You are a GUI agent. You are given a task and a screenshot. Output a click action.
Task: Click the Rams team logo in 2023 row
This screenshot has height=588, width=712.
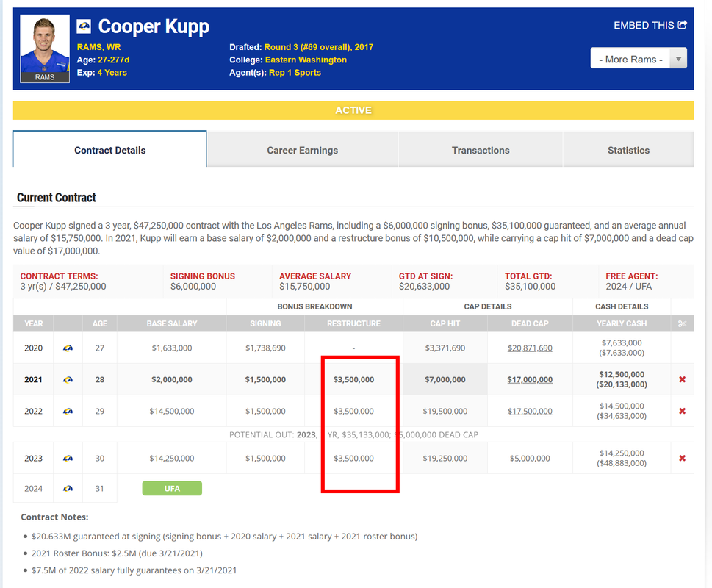pos(68,459)
